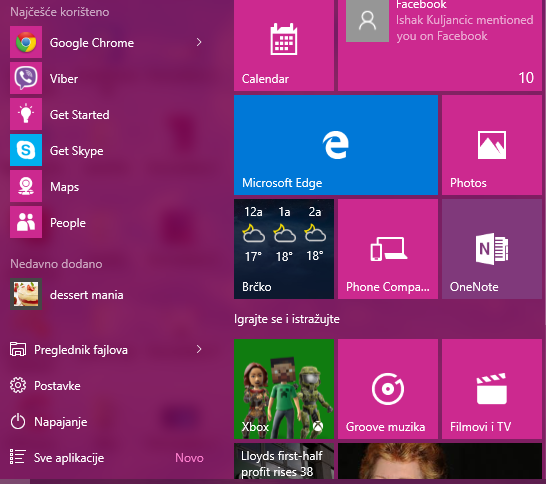
Task: Open the Brčko weather tile
Action: click(x=284, y=249)
